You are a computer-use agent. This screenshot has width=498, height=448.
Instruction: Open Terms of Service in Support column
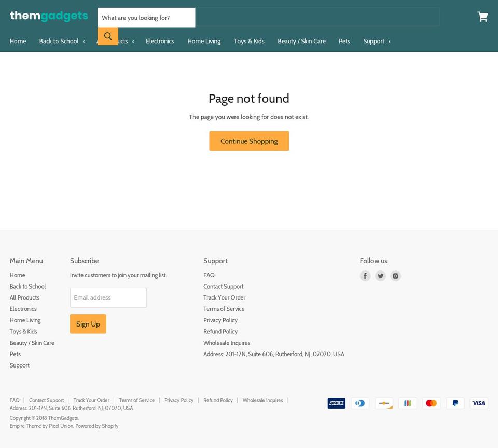tap(224, 309)
